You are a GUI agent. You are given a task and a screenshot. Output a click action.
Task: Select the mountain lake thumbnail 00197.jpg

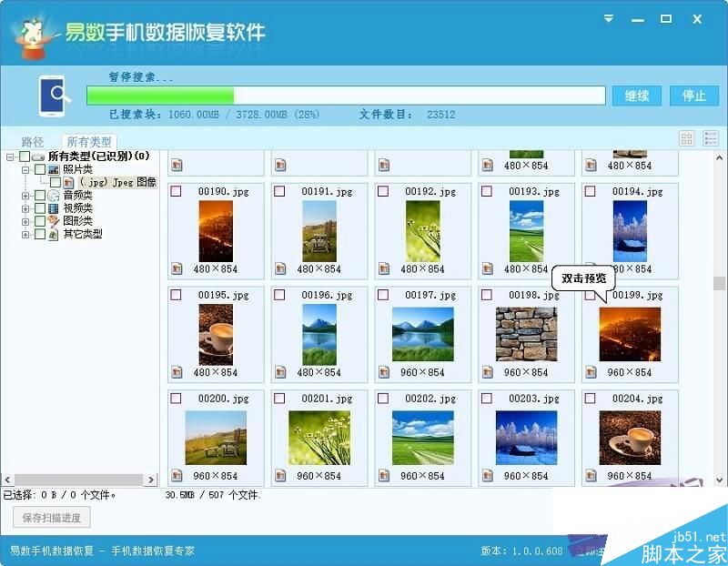[x=423, y=334]
